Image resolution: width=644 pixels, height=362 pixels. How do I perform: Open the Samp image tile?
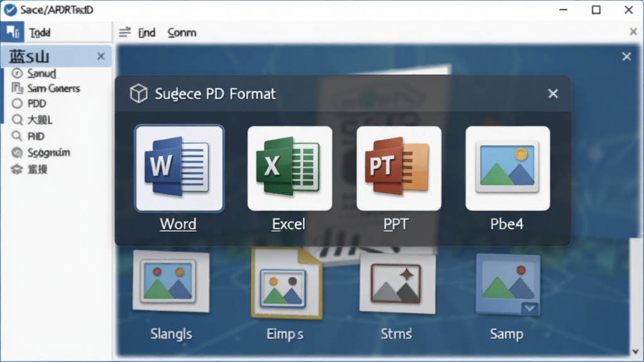(508, 285)
